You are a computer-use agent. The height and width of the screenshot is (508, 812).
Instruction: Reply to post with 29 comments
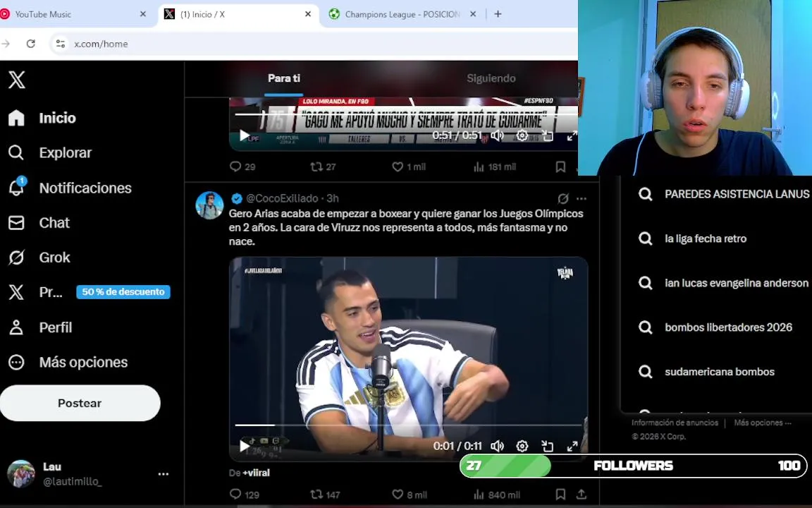coord(242,167)
